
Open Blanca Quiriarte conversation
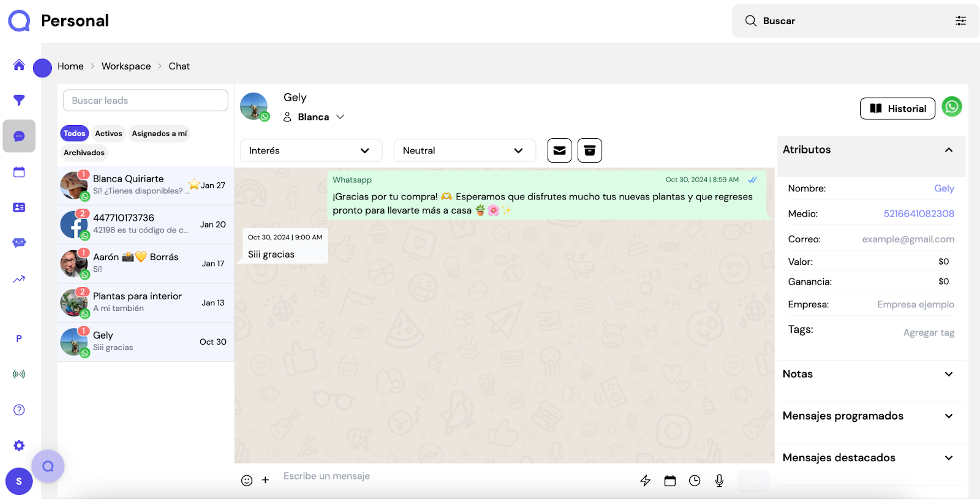[146, 185]
